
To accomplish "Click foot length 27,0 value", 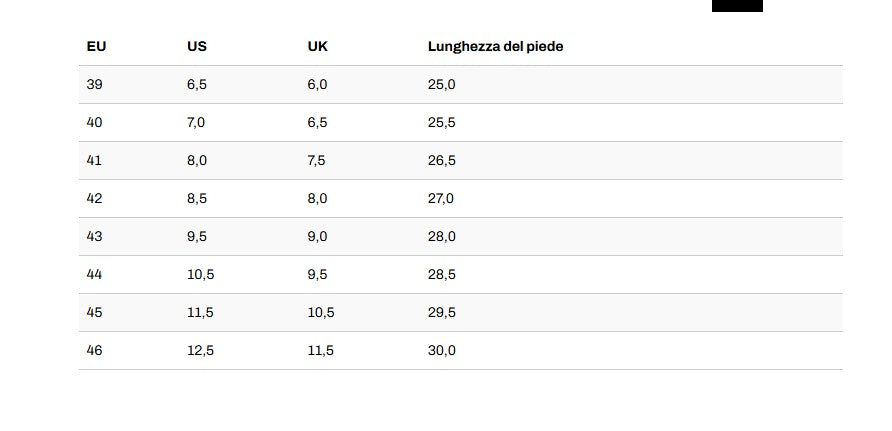I will [x=441, y=199].
